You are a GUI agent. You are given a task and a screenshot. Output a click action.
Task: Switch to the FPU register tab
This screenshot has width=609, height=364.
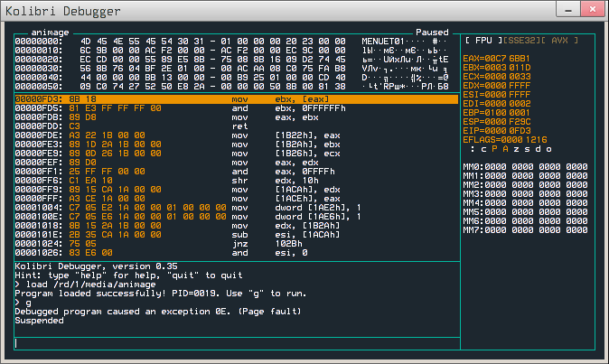482,41
